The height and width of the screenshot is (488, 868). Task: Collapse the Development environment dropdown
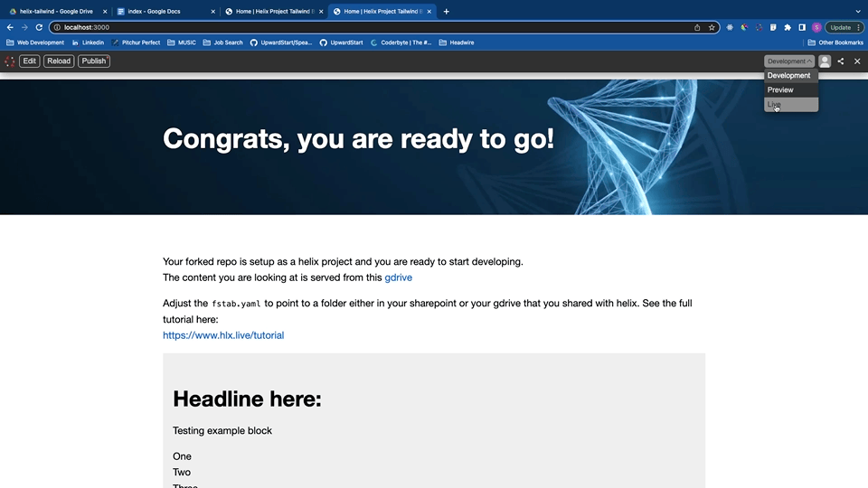pos(789,61)
